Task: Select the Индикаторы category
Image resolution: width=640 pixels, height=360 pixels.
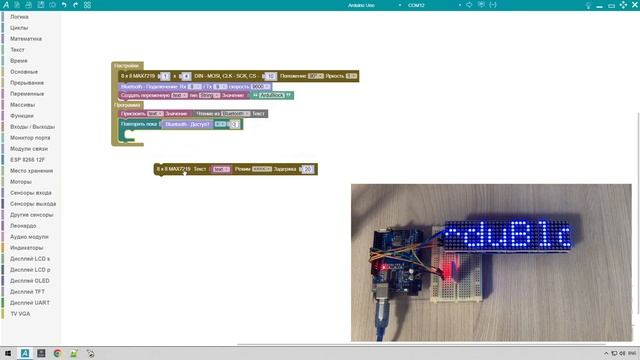Action: click(x=27, y=248)
